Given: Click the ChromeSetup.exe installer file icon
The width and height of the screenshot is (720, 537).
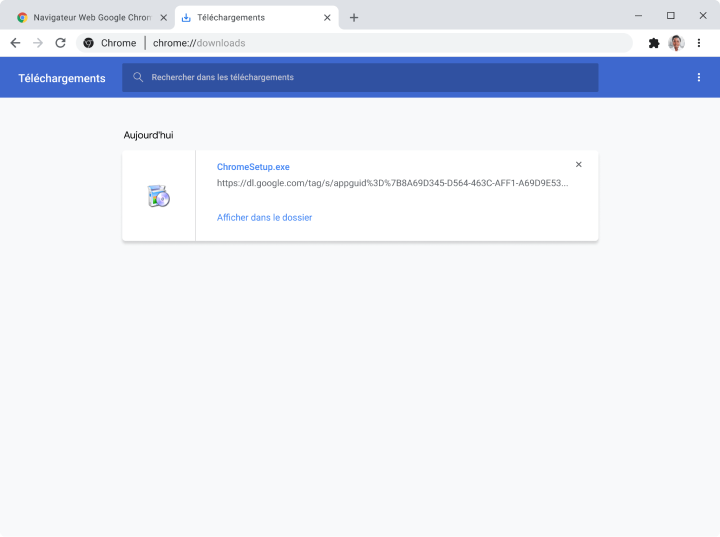Looking at the screenshot, I should (x=158, y=196).
